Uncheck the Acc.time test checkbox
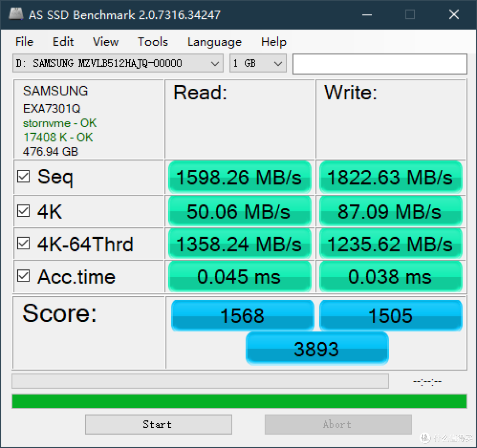Image resolution: width=477 pixels, height=448 pixels. (23, 276)
